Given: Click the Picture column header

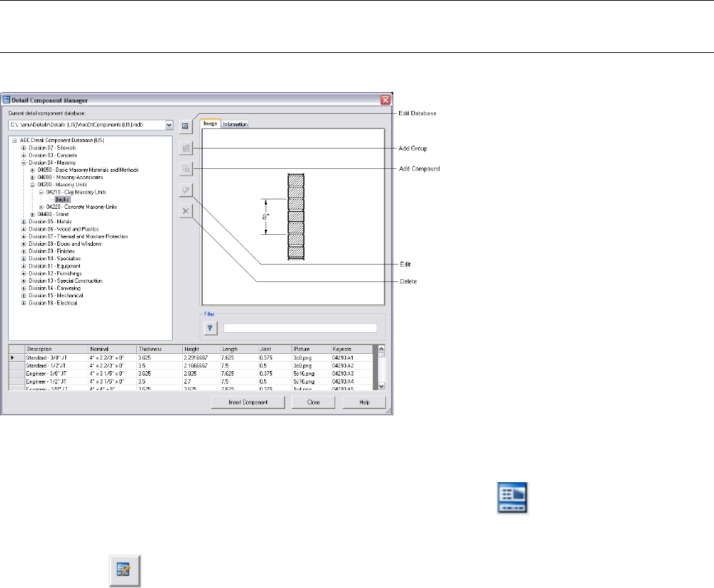Looking at the screenshot, I should coord(311,349).
